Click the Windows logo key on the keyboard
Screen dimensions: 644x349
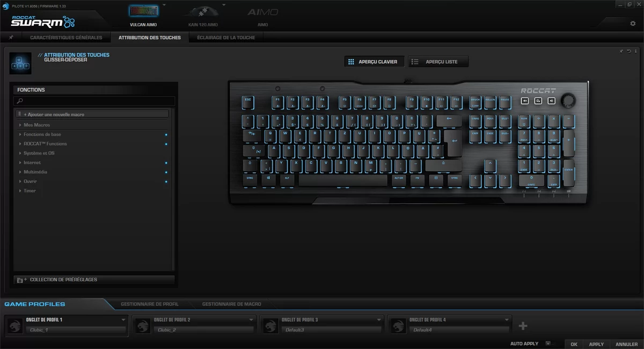click(268, 180)
